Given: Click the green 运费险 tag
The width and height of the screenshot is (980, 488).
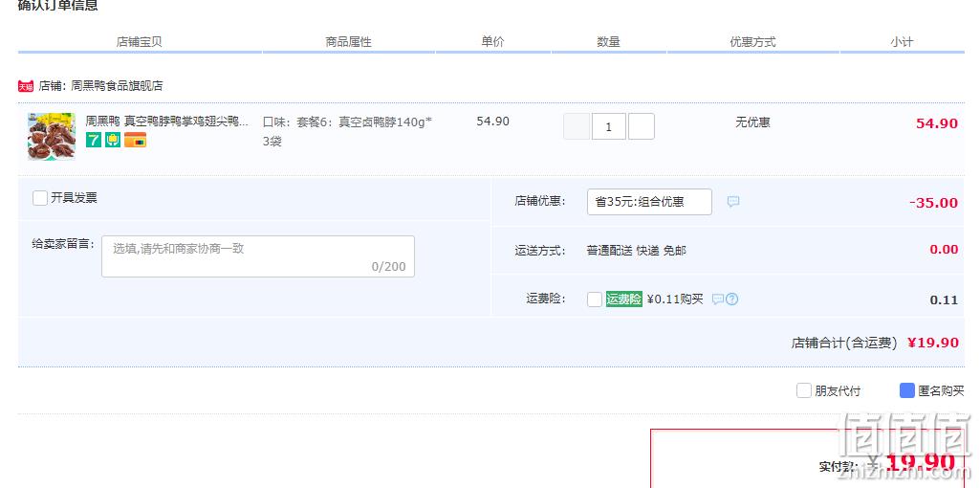Looking at the screenshot, I should click(x=623, y=299).
